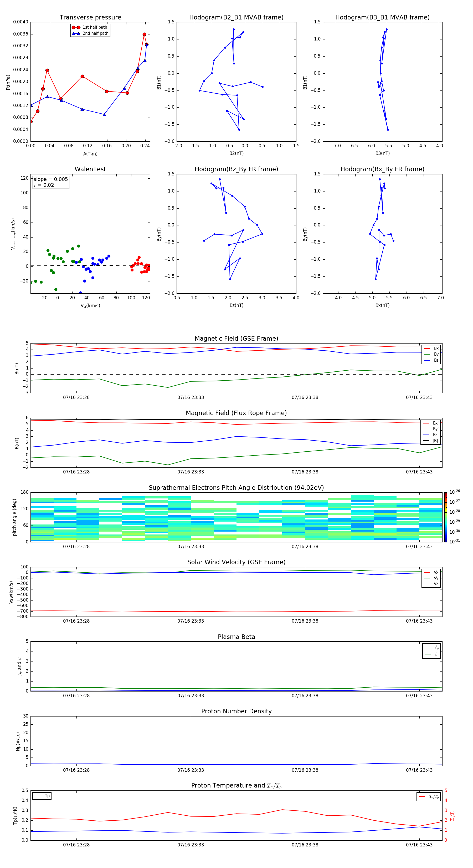Image resolution: width=473 pixels, height=868 pixels.
Task: Click the '10^-31' colorbar label
Action: point(454,542)
